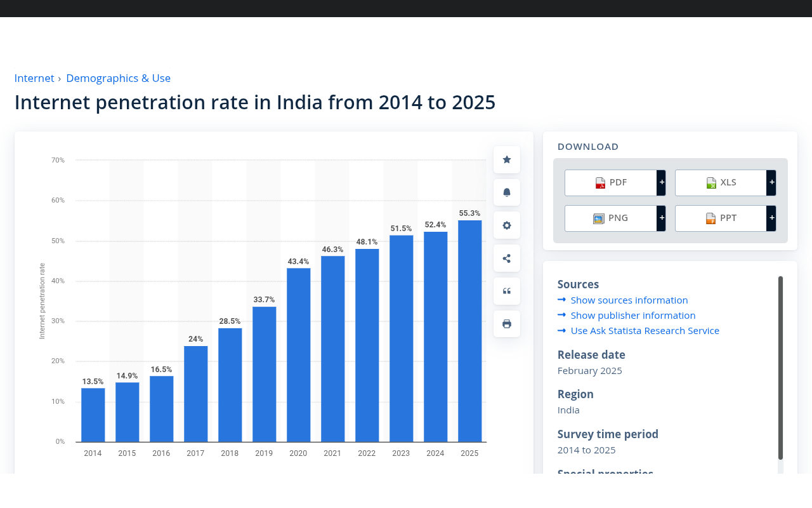
Task: Click the 2020 bar labeled 43.4%
Action: point(298,355)
